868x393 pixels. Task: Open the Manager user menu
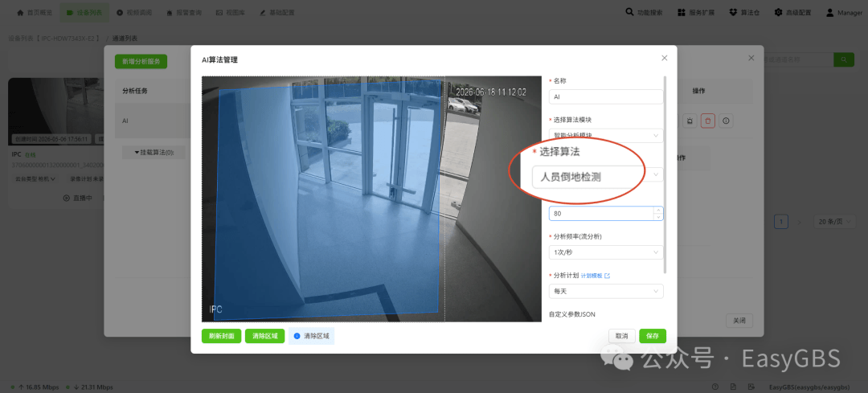(x=844, y=12)
